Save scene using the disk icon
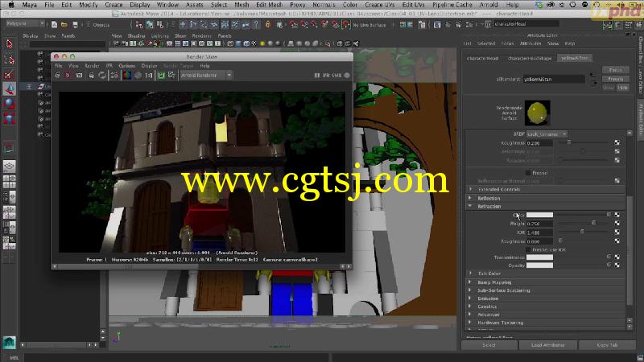 75,25
